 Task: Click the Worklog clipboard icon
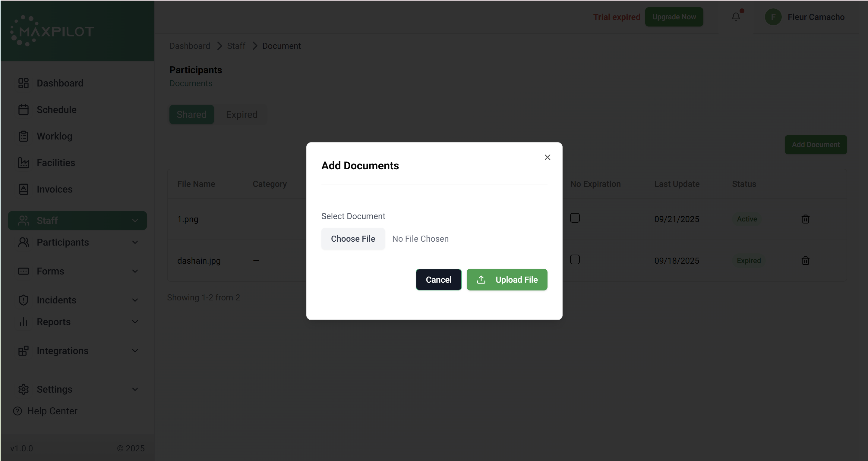(23, 136)
